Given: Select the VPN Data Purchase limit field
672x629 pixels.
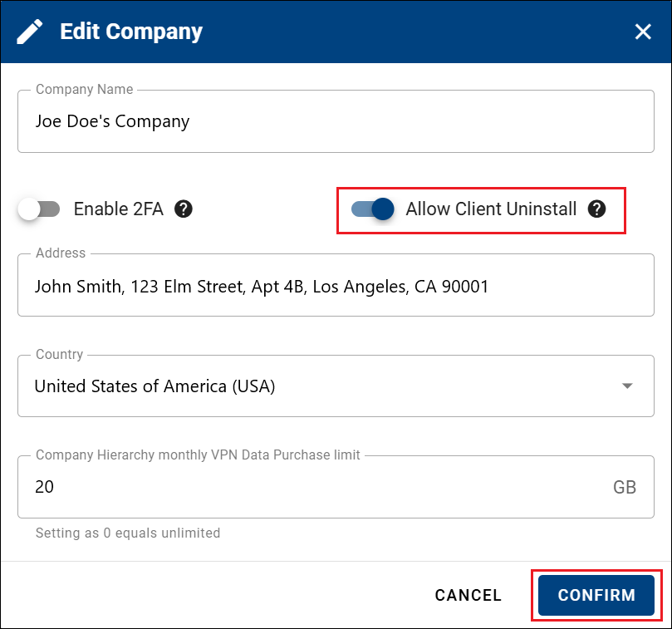Looking at the screenshot, I should [x=336, y=487].
